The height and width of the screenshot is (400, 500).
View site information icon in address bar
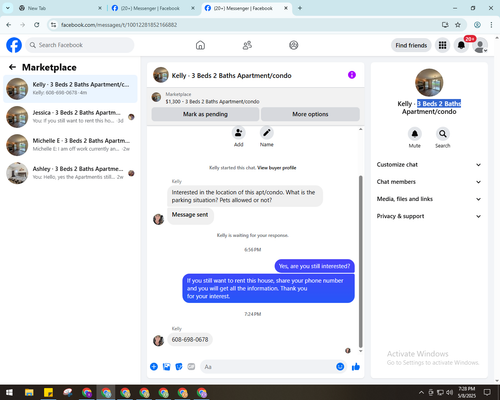click(53, 25)
